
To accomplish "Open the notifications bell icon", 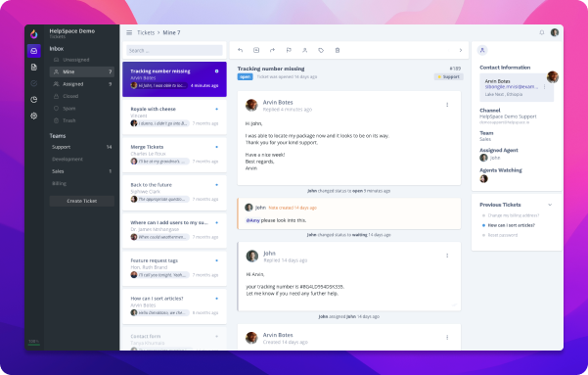I will (x=541, y=32).
